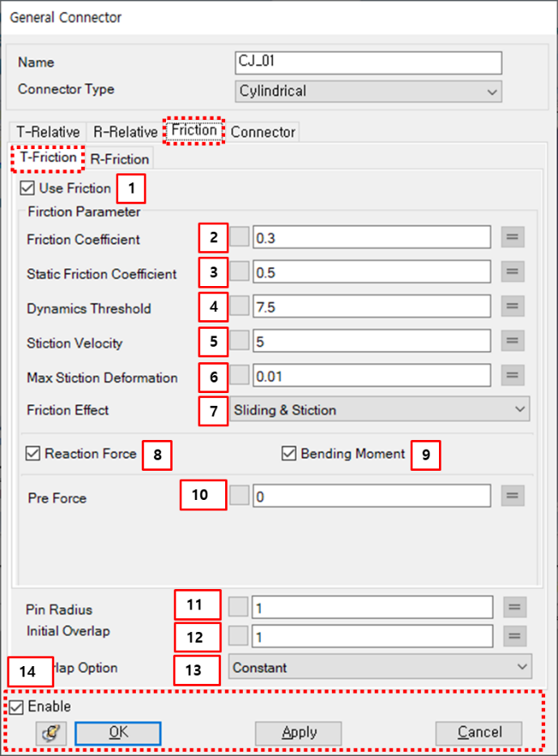Click the equals icon next to Pin Radius
Screen dimensions: 558x756
(513, 606)
